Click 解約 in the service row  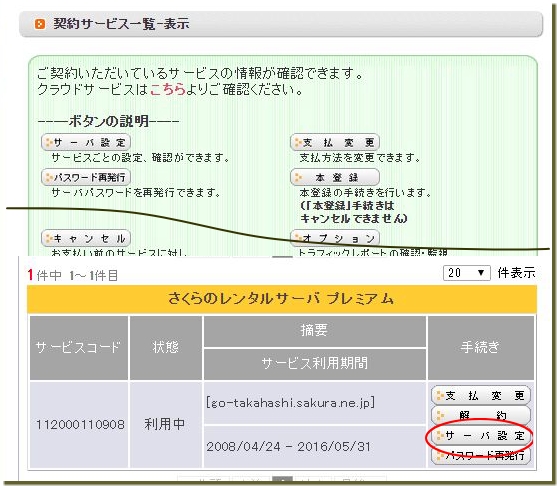481,415
